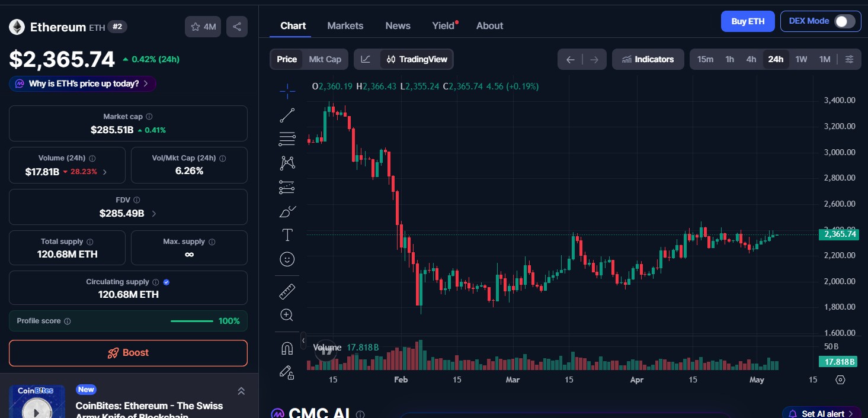The image size is (868, 418).
Task: Click the Total supply info icon
Action: point(90,242)
